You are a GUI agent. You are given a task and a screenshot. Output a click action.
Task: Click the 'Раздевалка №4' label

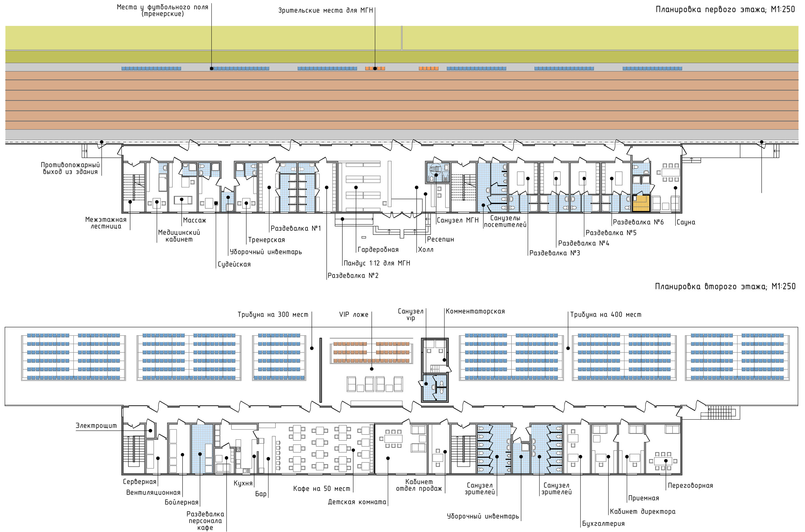click(583, 243)
